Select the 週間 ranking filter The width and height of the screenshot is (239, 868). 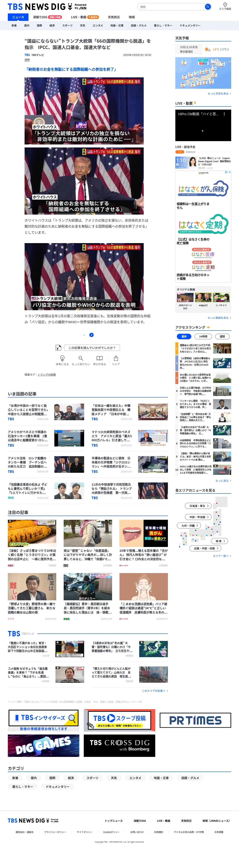[x=222, y=336]
